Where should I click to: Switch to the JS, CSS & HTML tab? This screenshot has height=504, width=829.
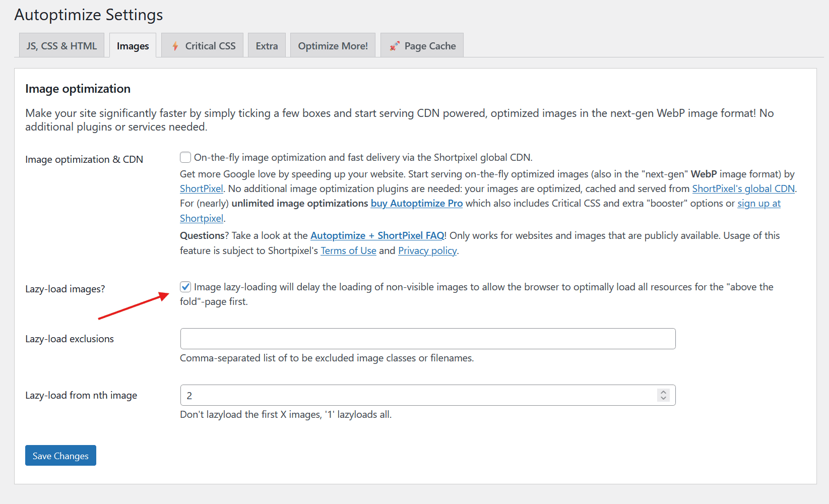coord(61,45)
